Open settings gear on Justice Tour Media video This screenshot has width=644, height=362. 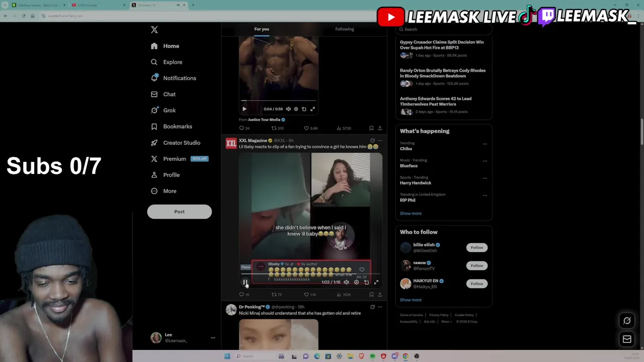click(296, 109)
